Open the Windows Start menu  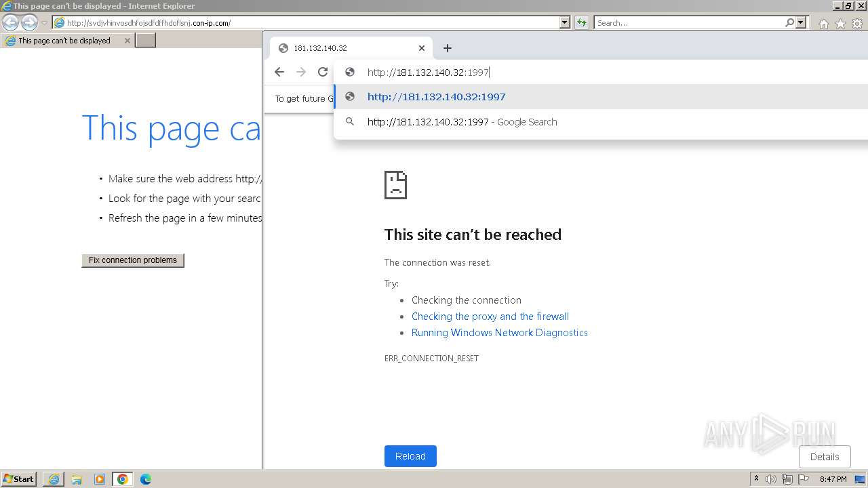[18, 479]
